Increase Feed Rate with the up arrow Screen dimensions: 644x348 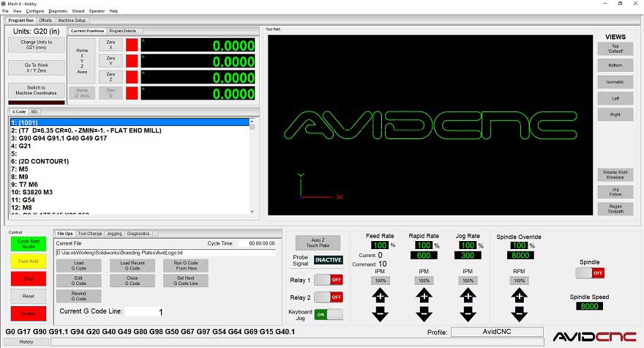pos(380,295)
